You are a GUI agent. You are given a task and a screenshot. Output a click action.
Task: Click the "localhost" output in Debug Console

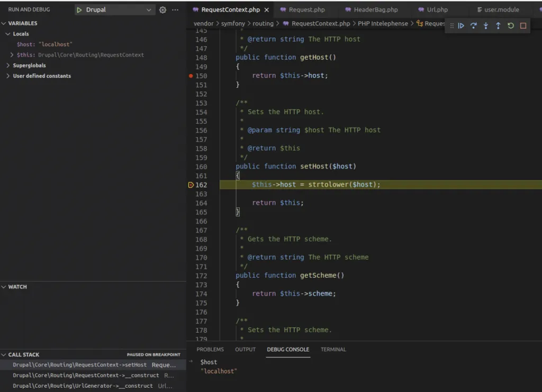(x=219, y=371)
